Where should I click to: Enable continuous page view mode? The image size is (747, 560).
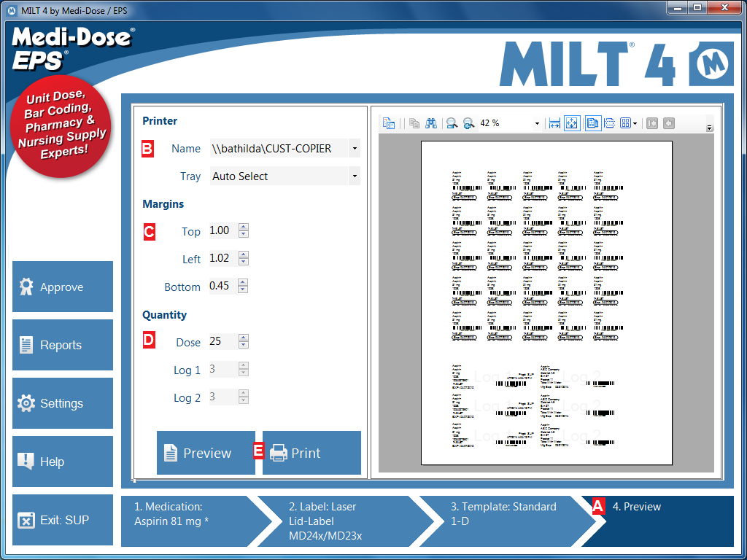609,123
